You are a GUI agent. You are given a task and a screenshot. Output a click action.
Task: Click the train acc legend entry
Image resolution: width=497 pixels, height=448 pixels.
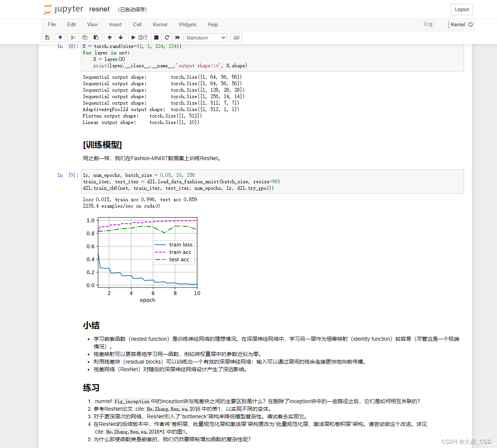coord(174,252)
